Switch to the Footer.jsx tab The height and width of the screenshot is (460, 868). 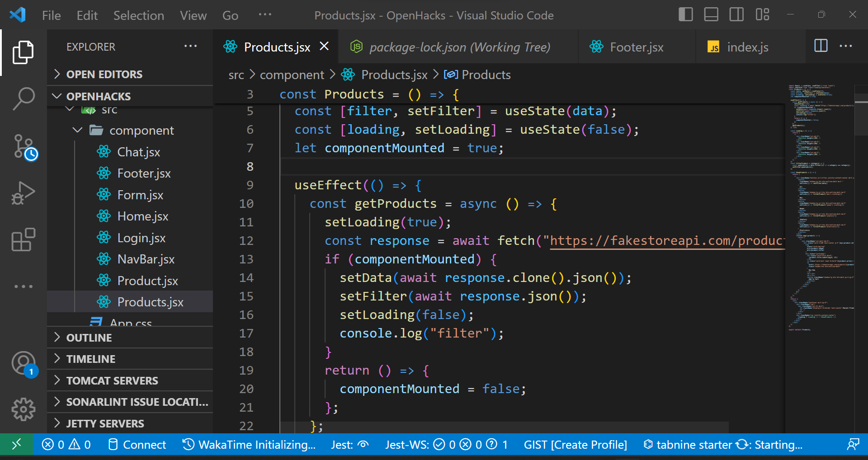point(637,47)
